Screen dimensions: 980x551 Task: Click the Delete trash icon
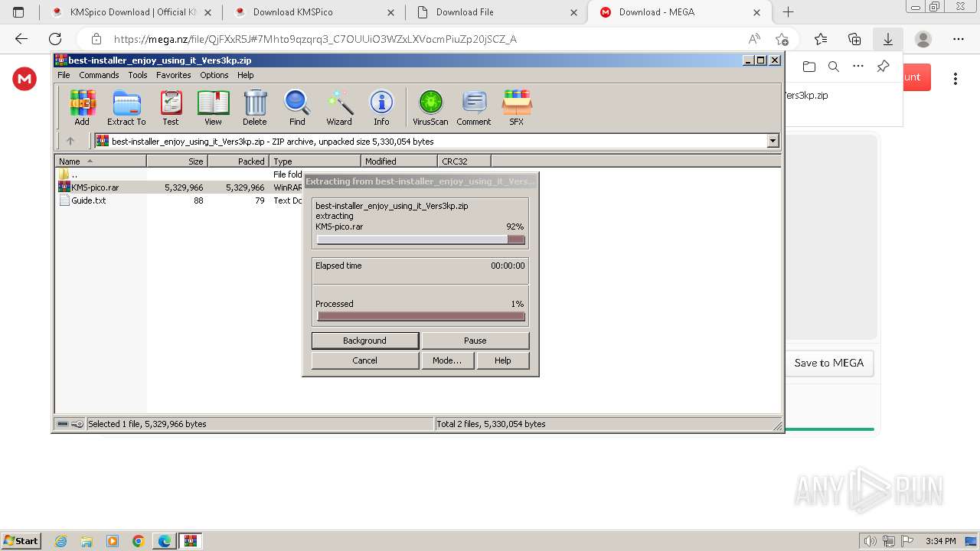point(255,107)
